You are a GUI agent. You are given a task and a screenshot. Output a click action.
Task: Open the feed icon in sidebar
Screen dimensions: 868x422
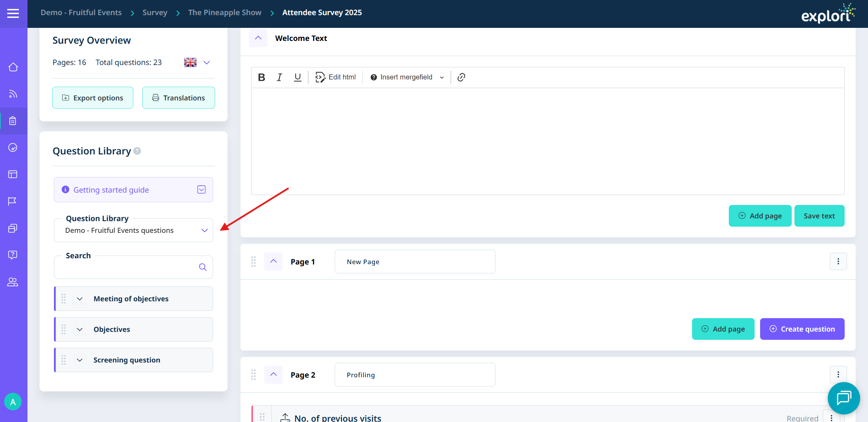tap(13, 94)
